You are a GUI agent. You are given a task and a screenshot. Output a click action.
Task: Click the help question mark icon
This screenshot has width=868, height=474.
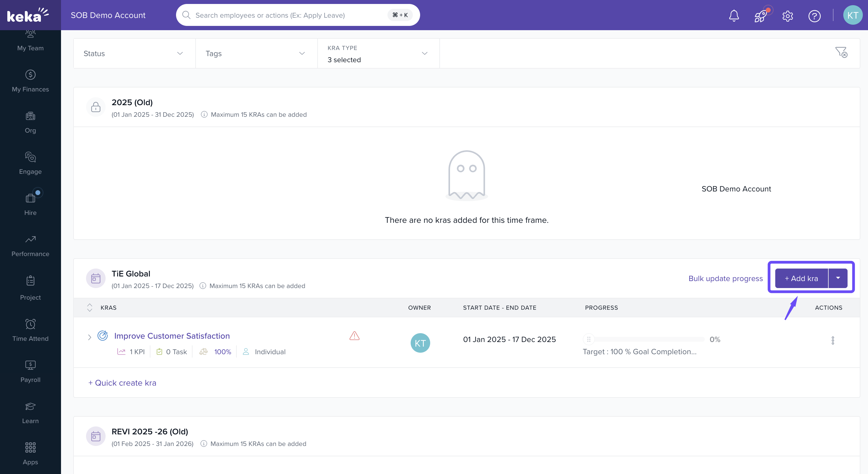[814, 16]
